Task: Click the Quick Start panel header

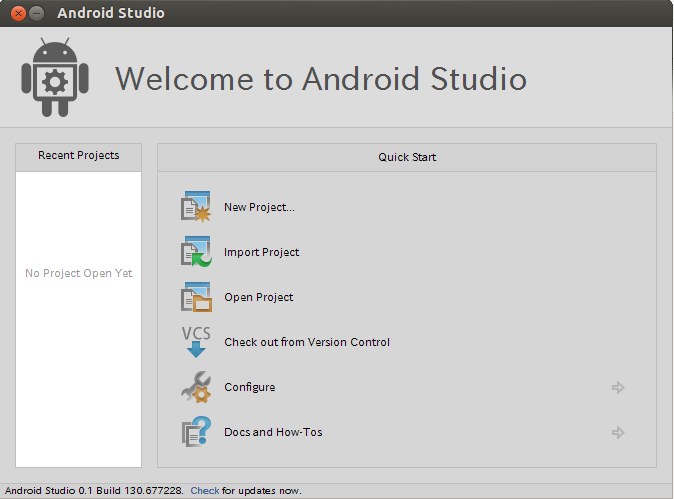Action: 407,157
